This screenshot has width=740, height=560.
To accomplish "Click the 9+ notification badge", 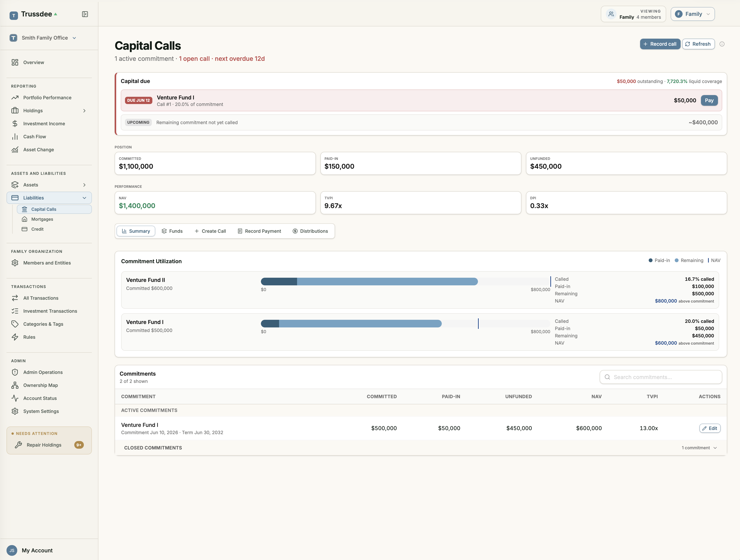I will [x=79, y=445].
